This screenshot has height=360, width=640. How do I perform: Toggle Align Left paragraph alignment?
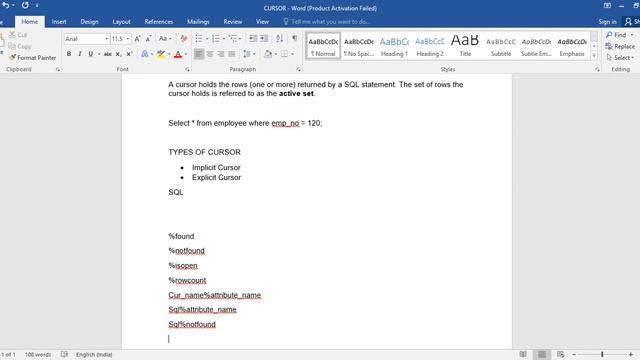[199, 54]
